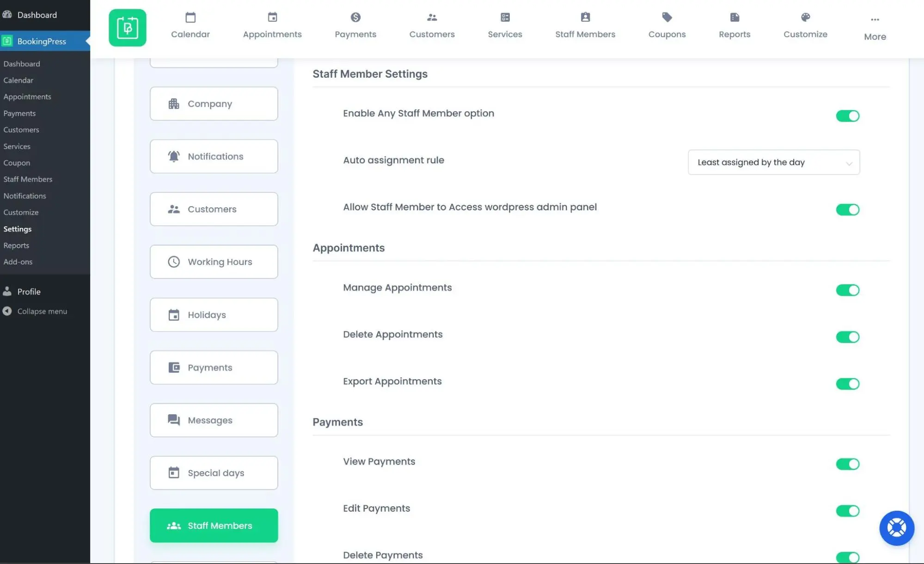
Task: Click the Payments icon in top navigation
Action: (x=355, y=17)
